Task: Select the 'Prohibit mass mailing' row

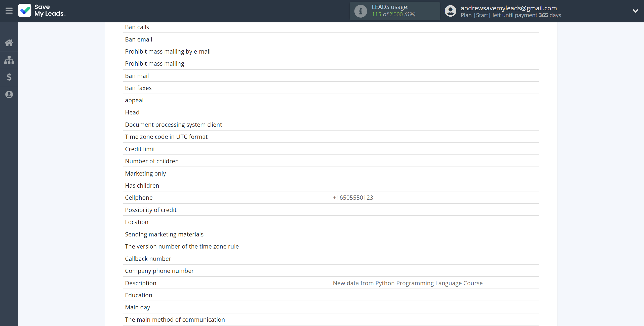Action: pos(331,64)
